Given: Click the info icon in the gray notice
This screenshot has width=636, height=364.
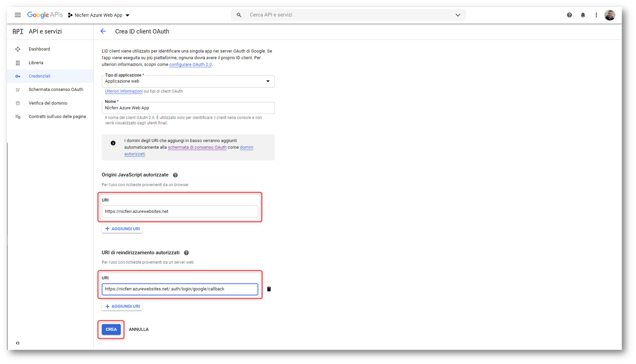Looking at the screenshot, I should coord(113,143).
